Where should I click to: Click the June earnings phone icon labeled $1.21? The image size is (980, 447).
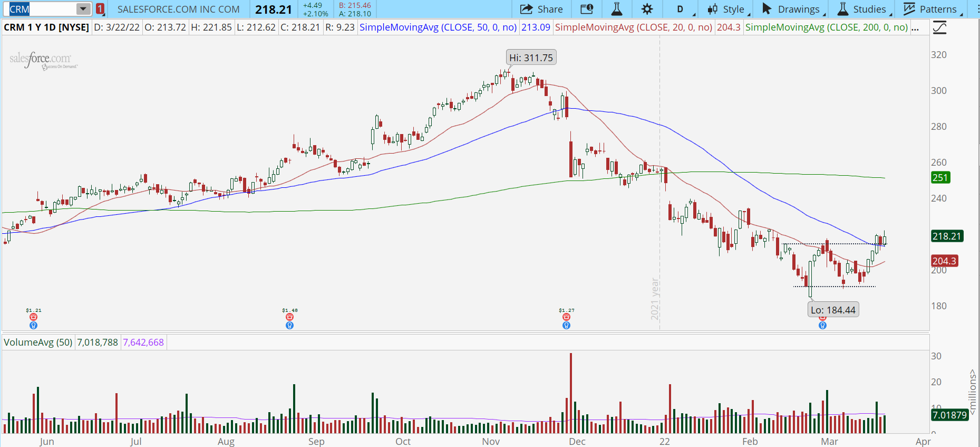click(x=34, y=317)
